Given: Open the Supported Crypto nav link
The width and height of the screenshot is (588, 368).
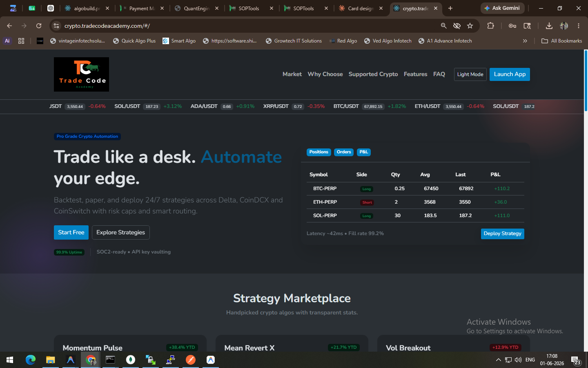Looking at the screenshot, I should [x=373, y=74].
